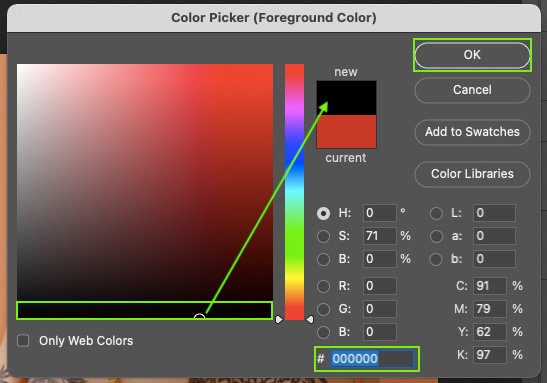The image size is (547, 383).
Task: Select the Lab a channel radio button
Action: pyautogui.click(x=436, y=236)
